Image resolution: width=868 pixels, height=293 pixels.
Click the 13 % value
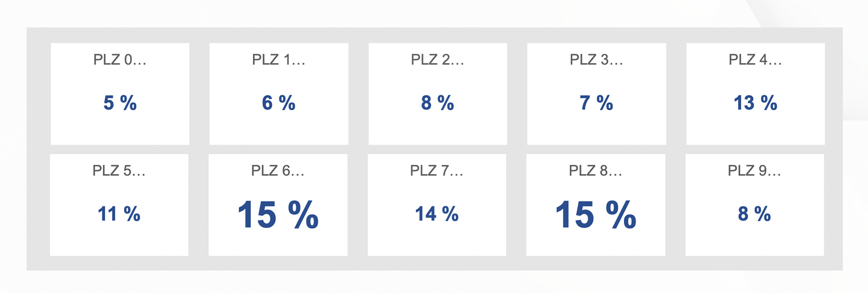click(755, 103)
